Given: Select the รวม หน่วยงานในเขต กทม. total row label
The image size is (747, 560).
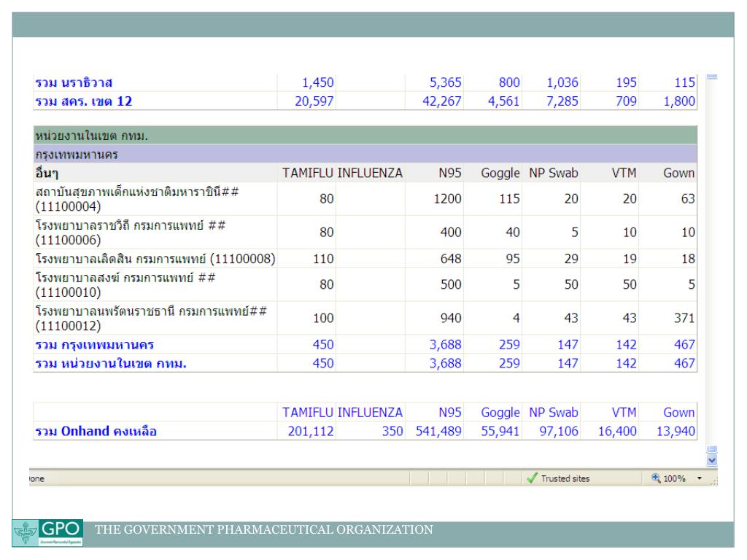Looking at the screenshot, I should coord(111,363).
